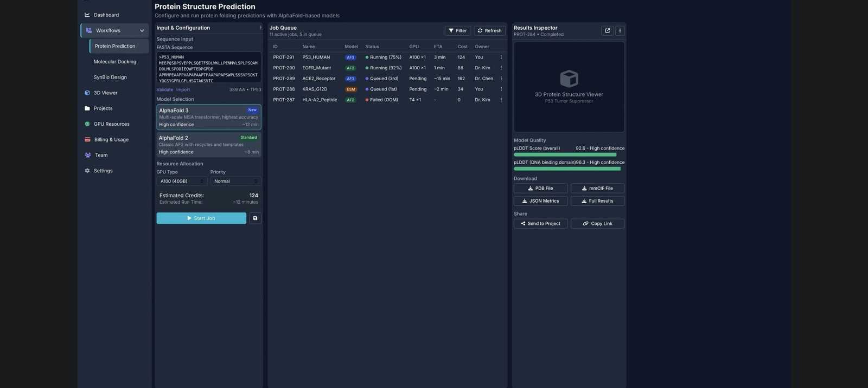Open the Priority dropdown set to Normal
The image size is (868, 388).
[x=235, y=182]
